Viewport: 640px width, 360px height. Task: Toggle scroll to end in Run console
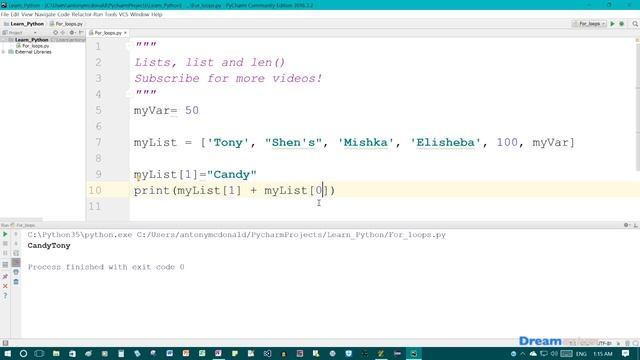pos(16,262)
